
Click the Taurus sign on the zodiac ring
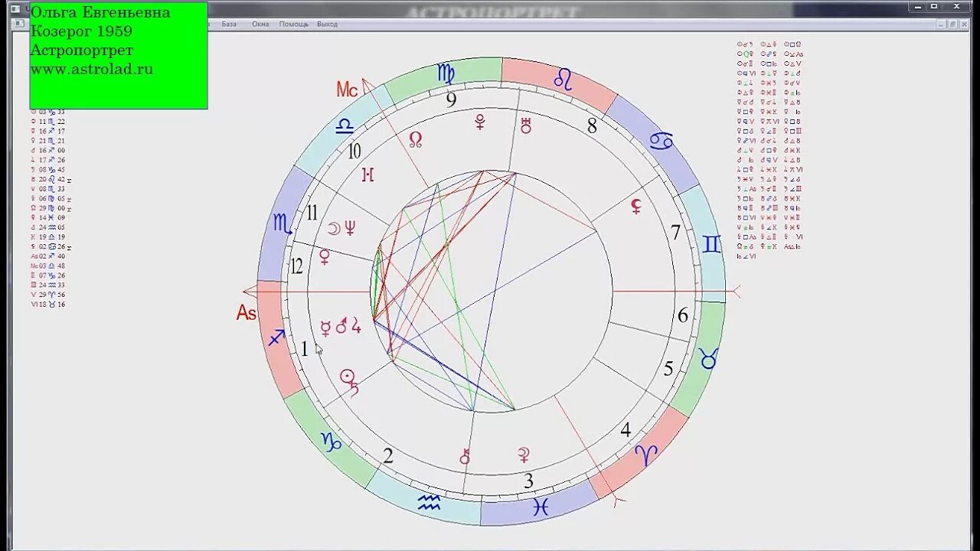708,357
